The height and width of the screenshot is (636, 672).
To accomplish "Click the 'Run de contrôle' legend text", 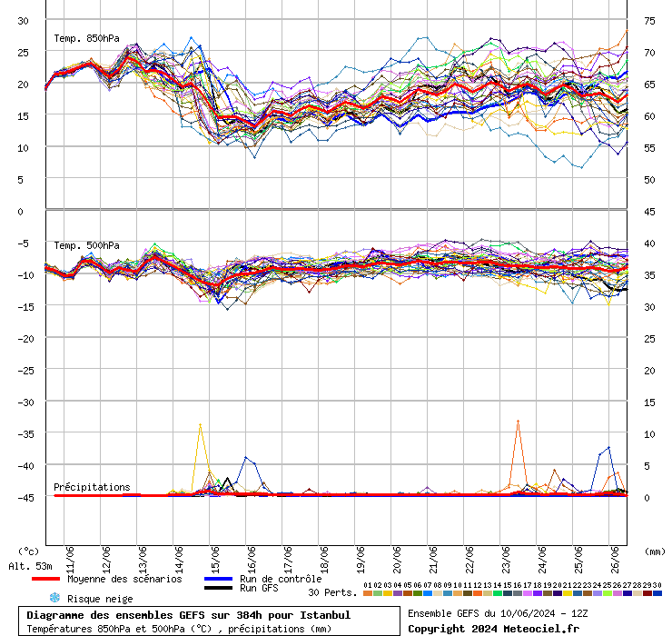I will point(281,579).
